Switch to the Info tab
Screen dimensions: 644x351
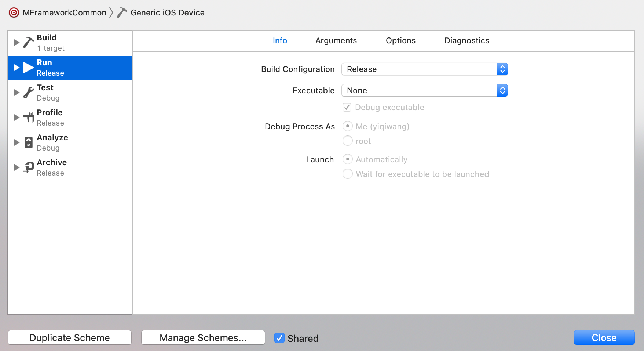pos(280,40)
